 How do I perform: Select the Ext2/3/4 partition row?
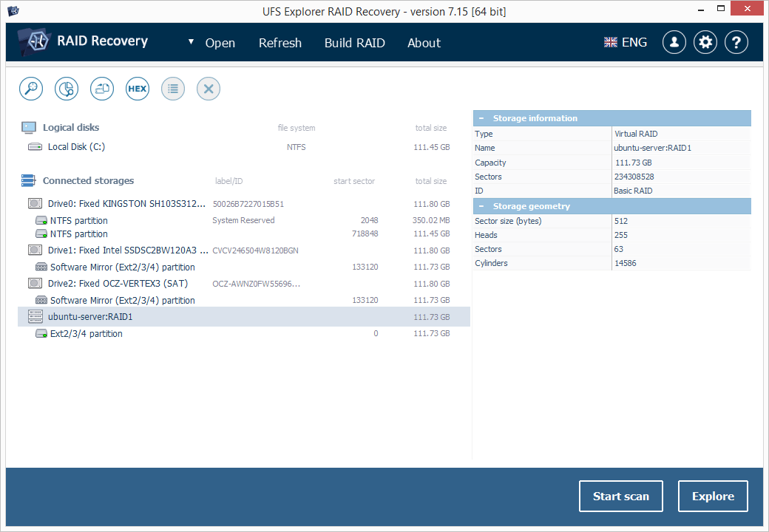(244, 333)
